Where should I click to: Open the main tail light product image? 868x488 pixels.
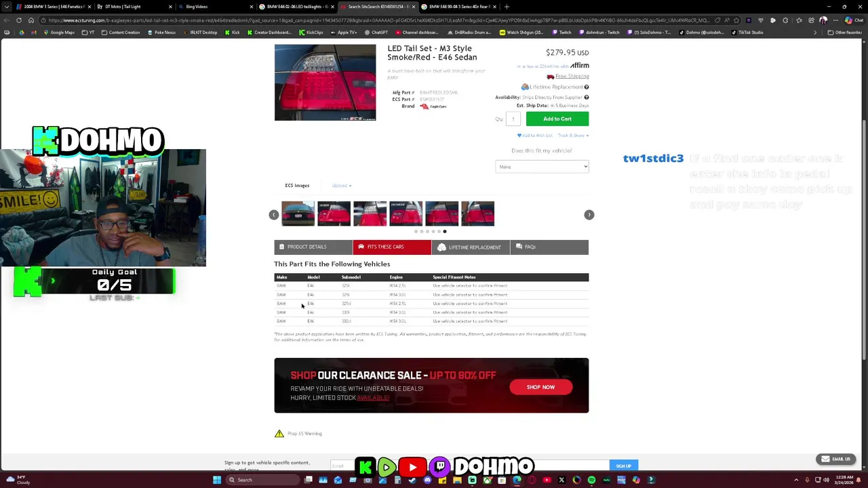[x=325, y=83]
